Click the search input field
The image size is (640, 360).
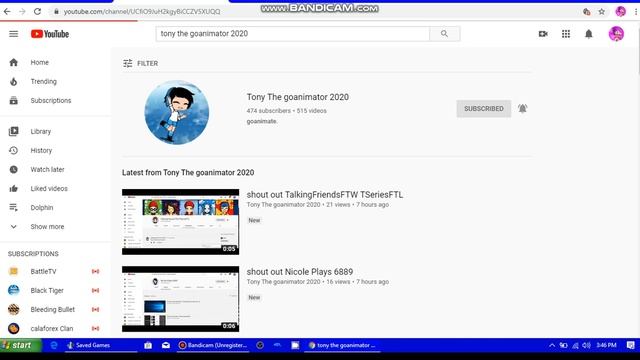click(x=293, y=34)
